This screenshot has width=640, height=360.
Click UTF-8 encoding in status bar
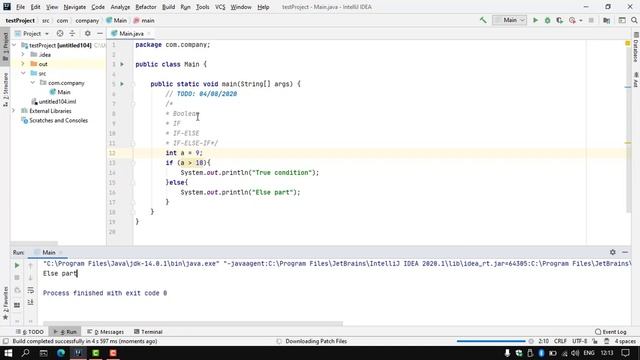tap(579, 341)
